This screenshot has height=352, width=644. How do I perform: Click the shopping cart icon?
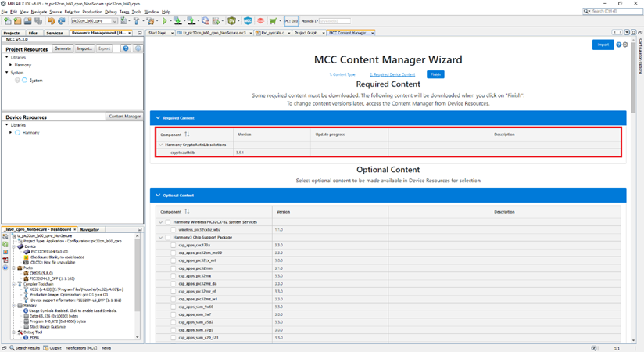click(273, 21)
